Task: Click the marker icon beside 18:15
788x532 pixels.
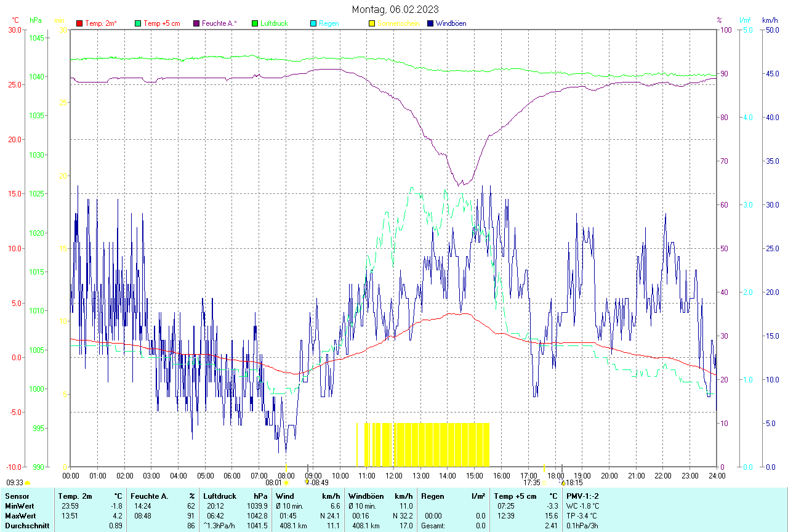Action: (563, 483)
